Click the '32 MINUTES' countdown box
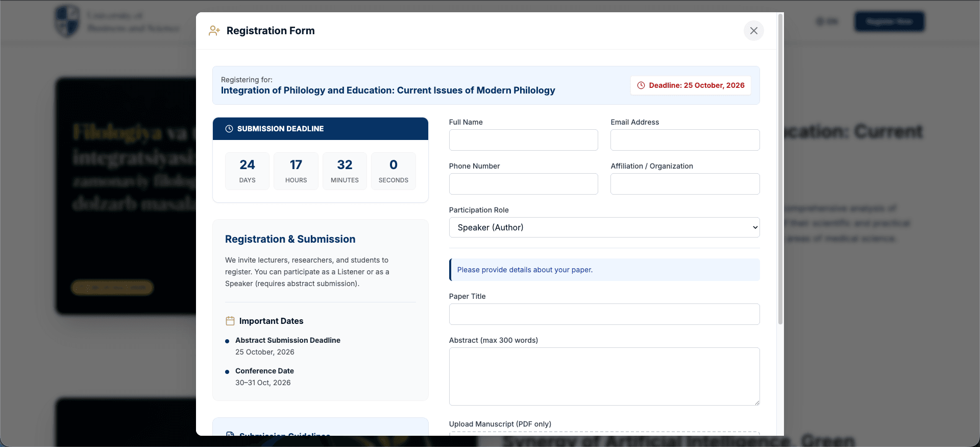 click(345, 171)
